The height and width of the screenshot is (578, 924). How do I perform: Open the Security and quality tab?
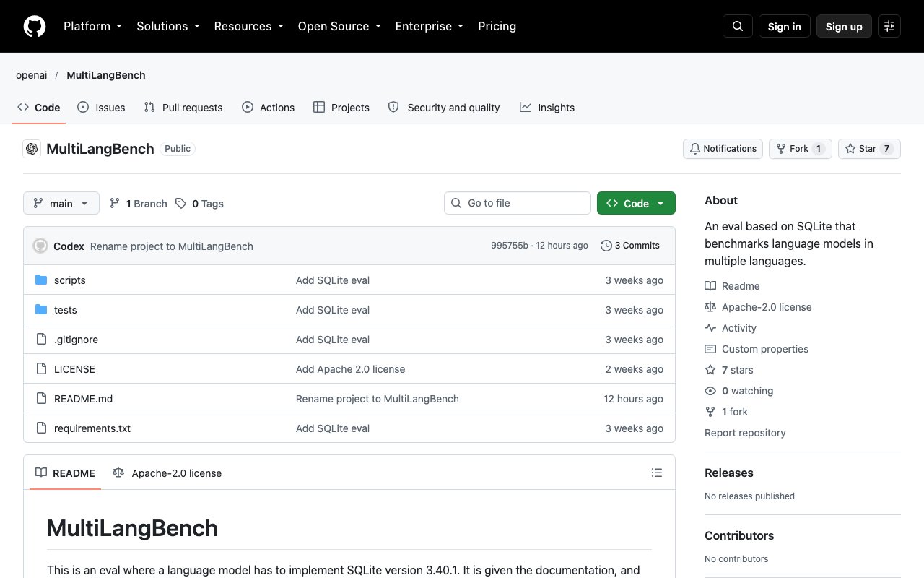[444, 108]
